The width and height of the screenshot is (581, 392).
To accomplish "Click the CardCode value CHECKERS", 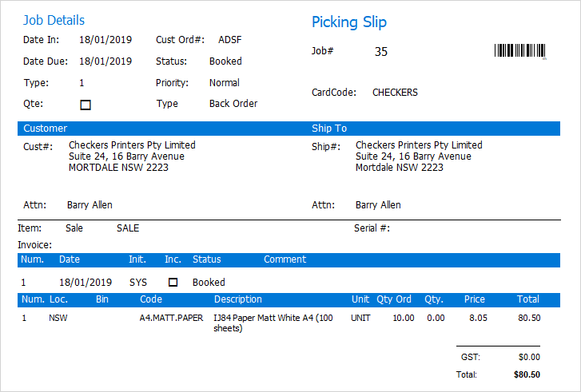I will click(x=395, y=93).
